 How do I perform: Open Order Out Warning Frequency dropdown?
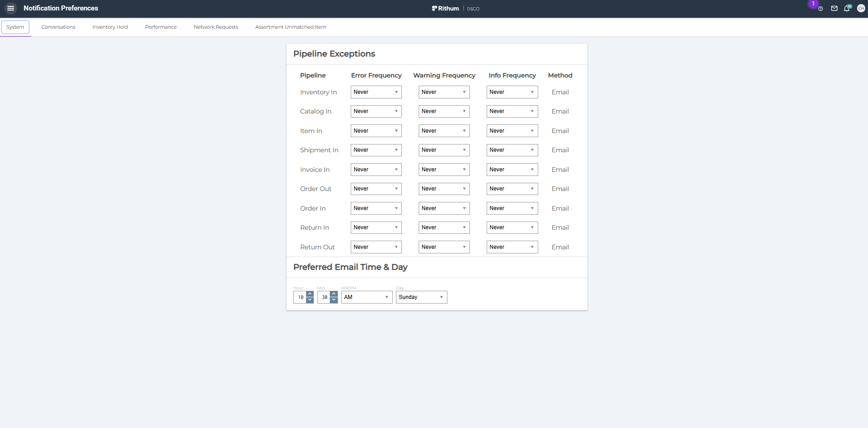[x=444, y=189]
